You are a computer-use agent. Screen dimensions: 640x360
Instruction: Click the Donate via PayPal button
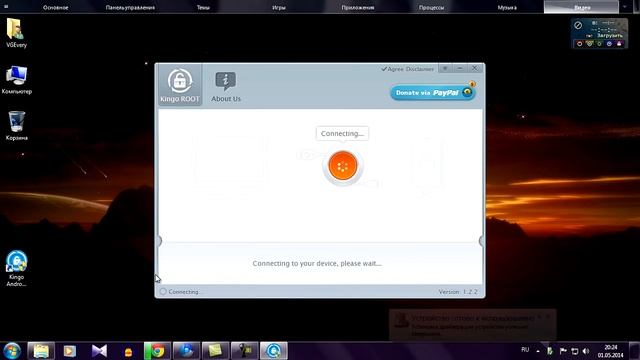pos(432,93)
